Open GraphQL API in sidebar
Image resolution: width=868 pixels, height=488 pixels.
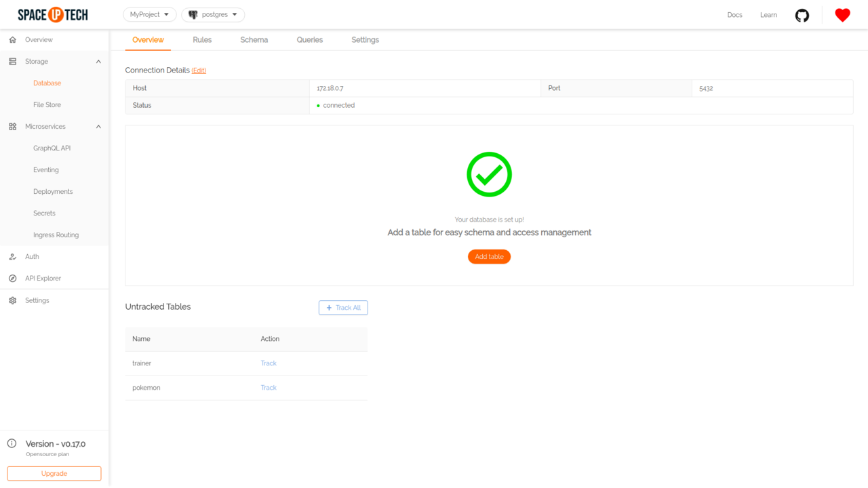click(52, 148)
